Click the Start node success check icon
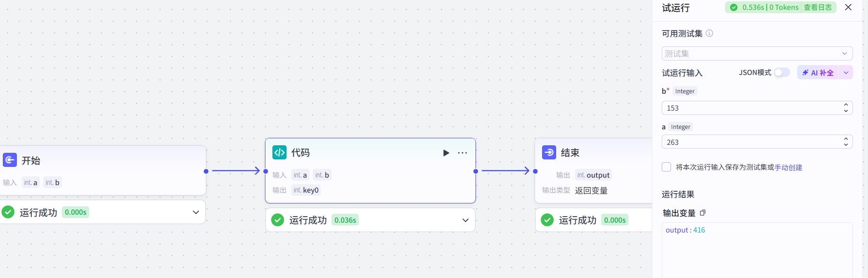This screenshot has width=868, height=278. point(8,212)
